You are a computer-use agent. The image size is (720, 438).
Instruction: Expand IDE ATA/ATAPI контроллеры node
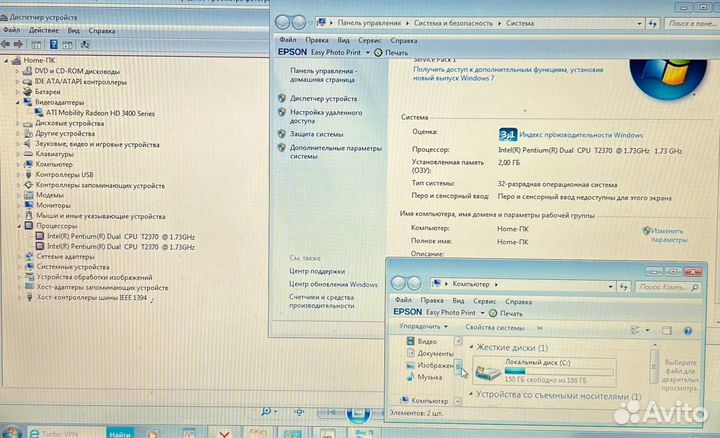[x=17, y=82]
